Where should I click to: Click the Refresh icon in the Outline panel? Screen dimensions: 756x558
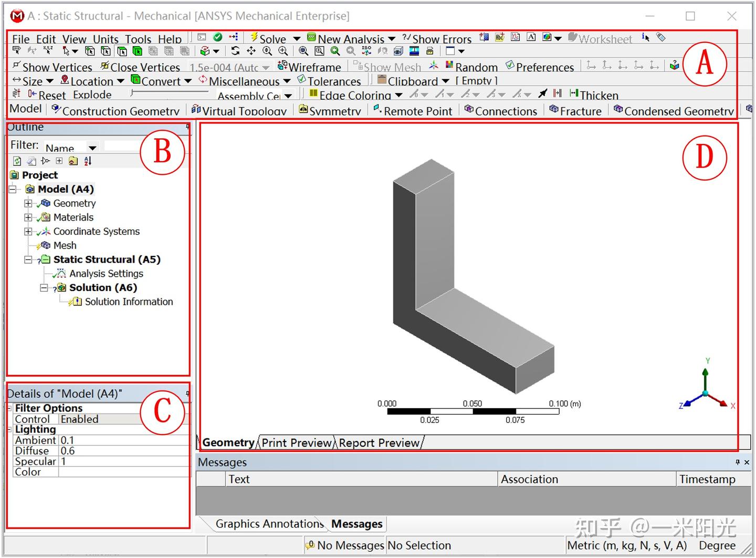(x=16, y=161)
